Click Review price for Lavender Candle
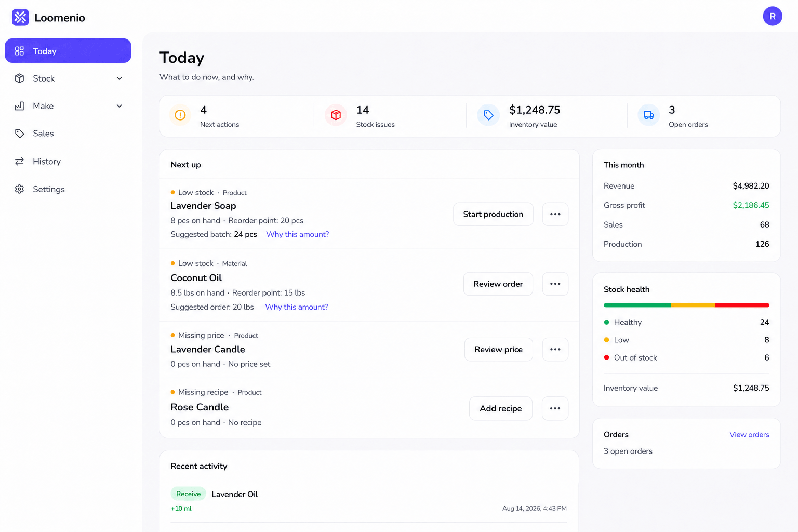The height and width of the screenshot is (532, 798). pyautogui.click(x=499, y=349)
